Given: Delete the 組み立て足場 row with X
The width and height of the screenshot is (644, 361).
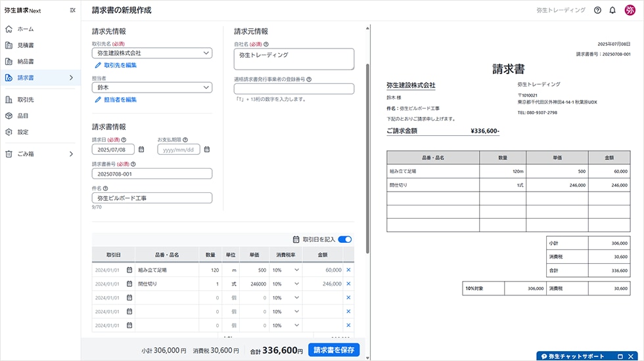Looking at the screenshot, I should click(348, 270).
